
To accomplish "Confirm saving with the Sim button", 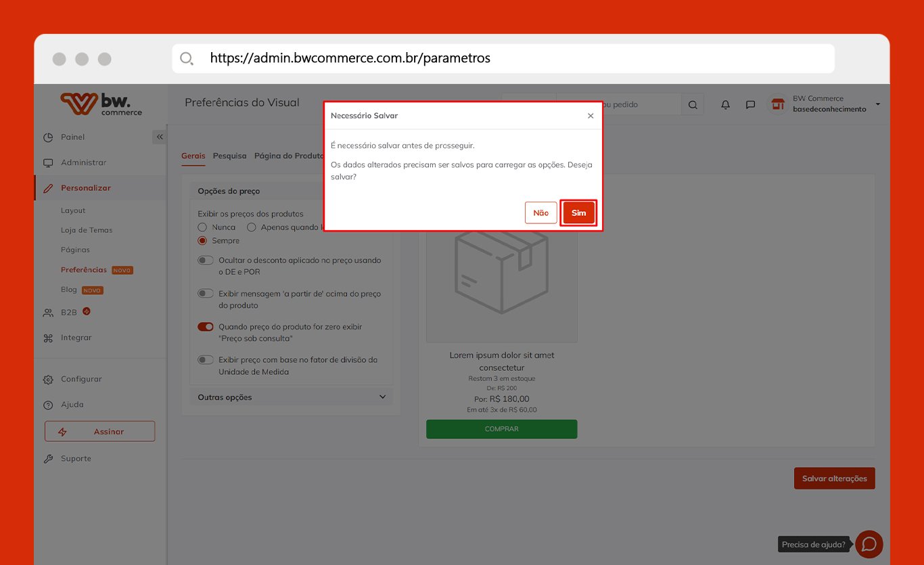I will coord(578,212).
